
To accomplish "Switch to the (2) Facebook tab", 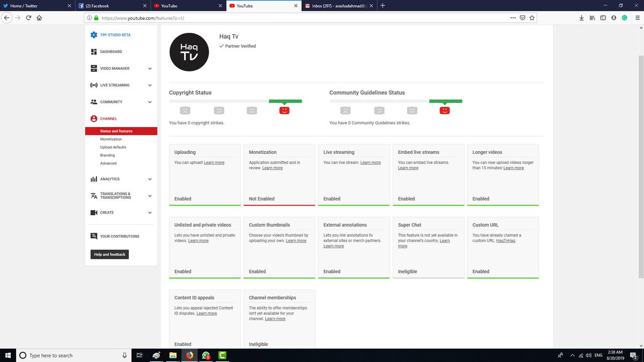I will 113,5.
